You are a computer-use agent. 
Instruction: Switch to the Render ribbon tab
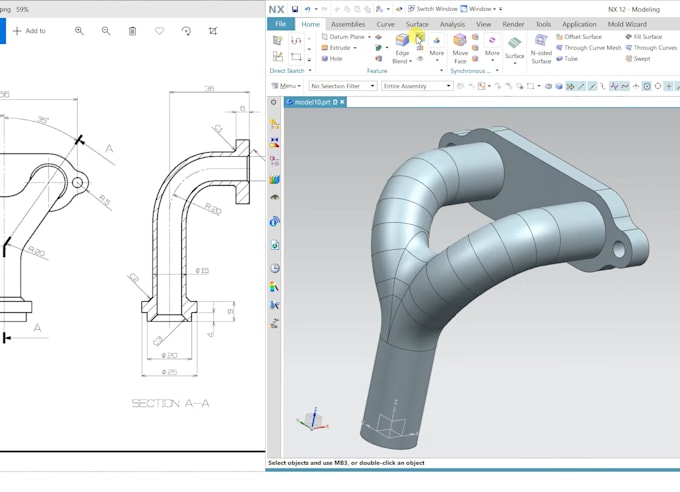513,24
